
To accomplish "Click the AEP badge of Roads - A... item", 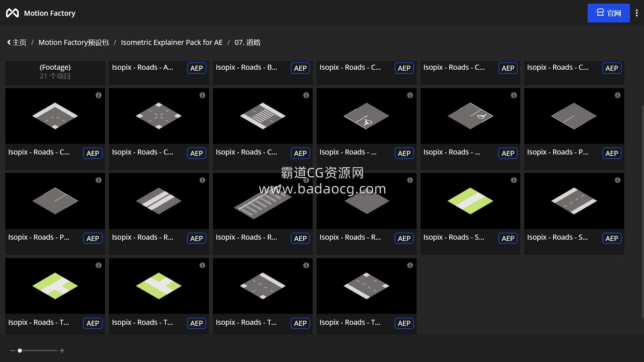I will 197,68.
